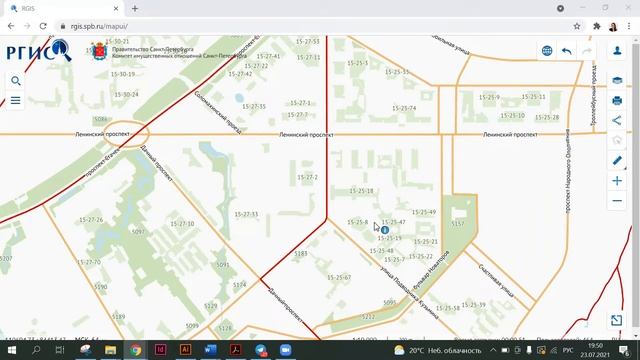Screen dimensions: 640x360
Task: Open Windows Start menu
Action: (x=11, y=350)
